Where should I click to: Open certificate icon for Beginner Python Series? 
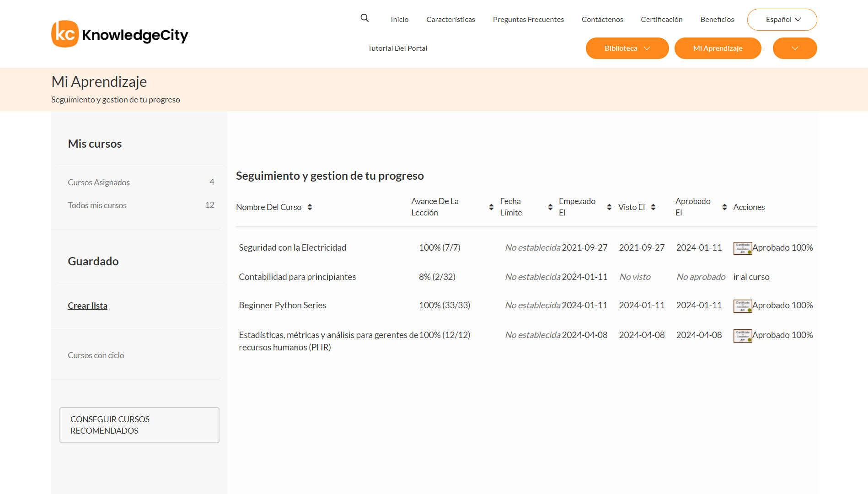[x=742, y=306]
